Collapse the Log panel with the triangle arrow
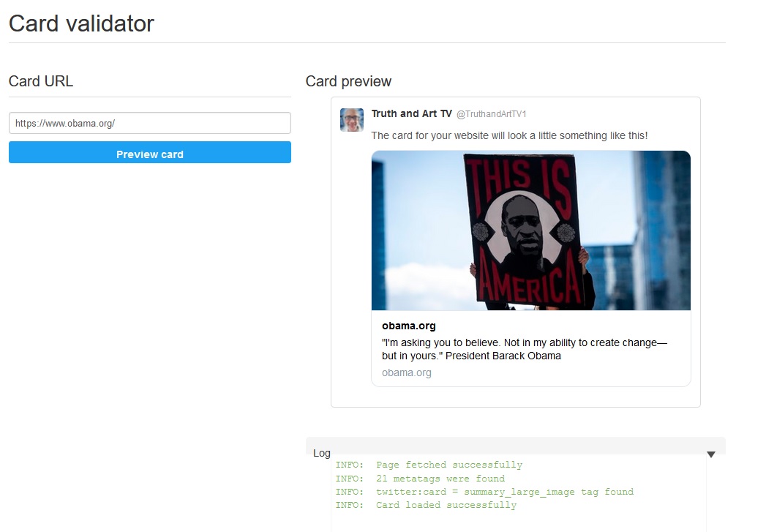Viewport: 766px width, 532px height. pyautogui.click(x=711, y=454)
